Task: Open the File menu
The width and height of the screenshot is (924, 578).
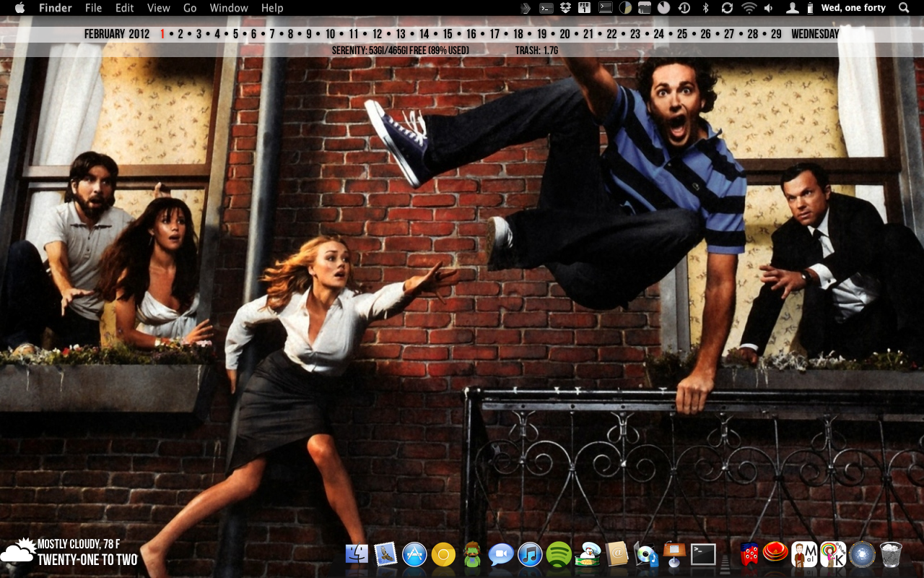Action: pyautogui.click(x=93, y=8)
